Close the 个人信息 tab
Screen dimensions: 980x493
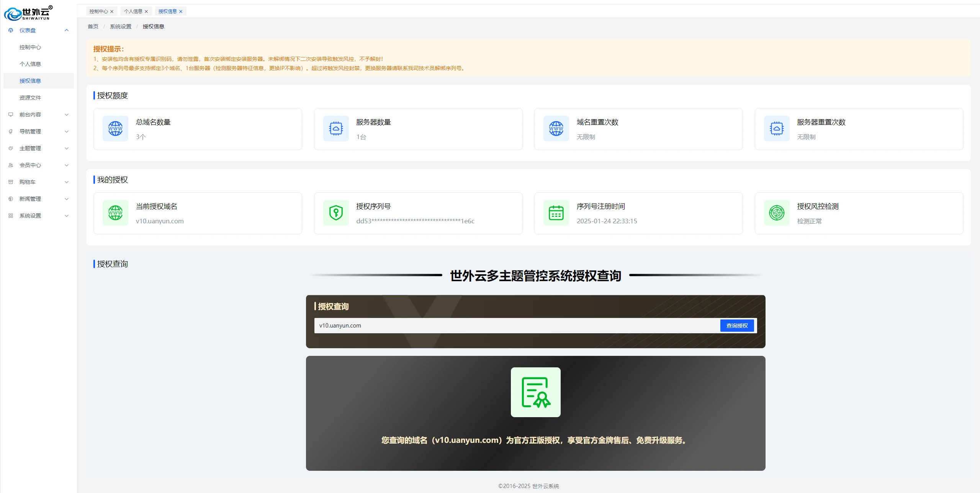146,11
